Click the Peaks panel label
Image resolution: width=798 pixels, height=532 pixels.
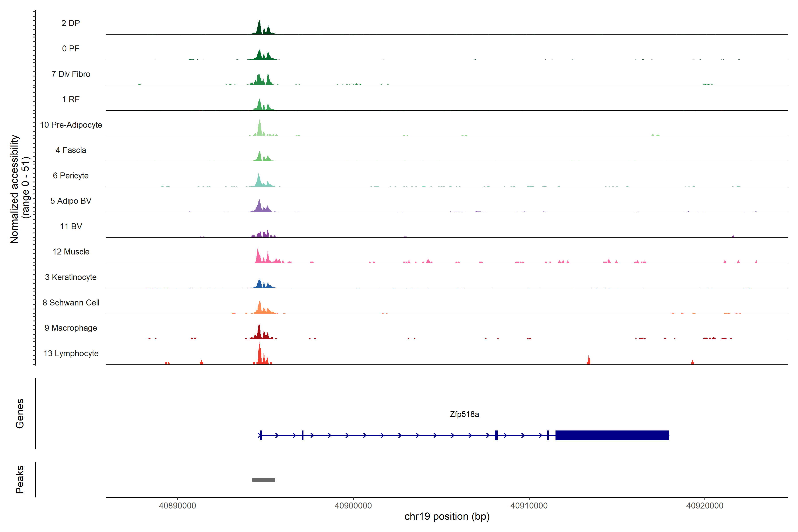[20, 479]
